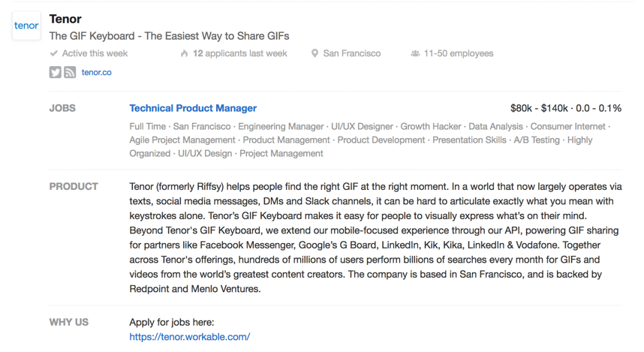
Task: Open Tenor's Twitter icon
Action: tap(56, 72)
